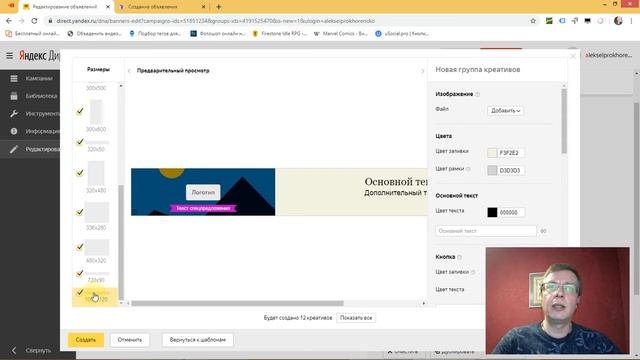
Task: Open a new browser tab with plus
Action: pyautogui.click(x=219, y=7)
